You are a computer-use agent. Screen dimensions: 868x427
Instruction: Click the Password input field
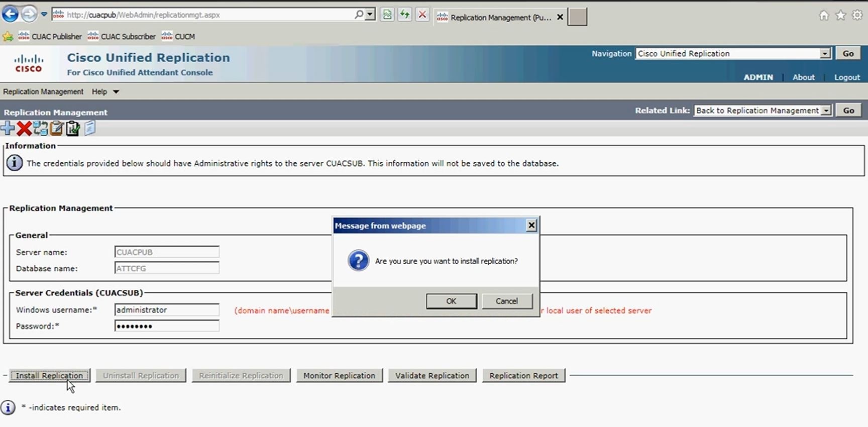[167, 326]
